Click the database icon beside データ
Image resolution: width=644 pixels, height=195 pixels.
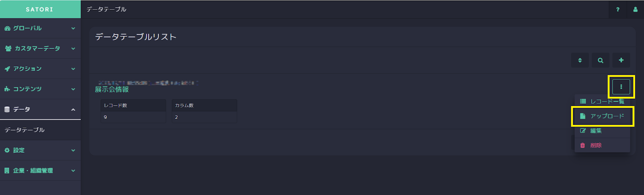7,109
